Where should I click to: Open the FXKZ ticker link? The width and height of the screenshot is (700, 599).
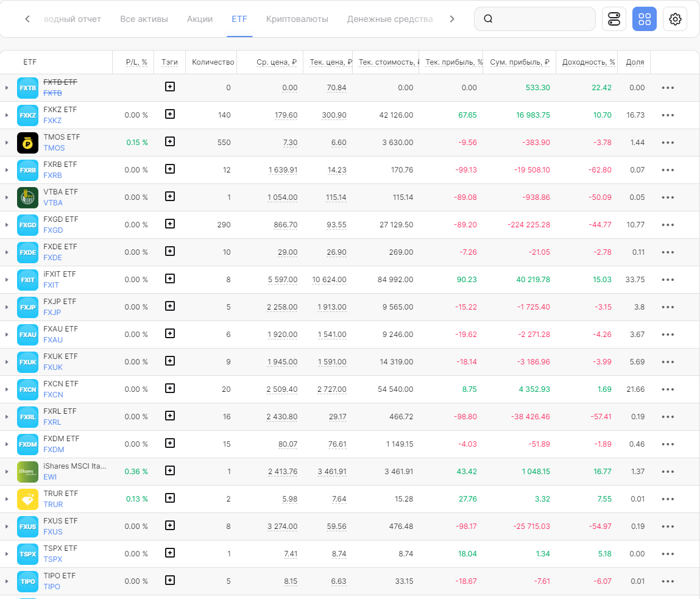[x=52, y=121]
